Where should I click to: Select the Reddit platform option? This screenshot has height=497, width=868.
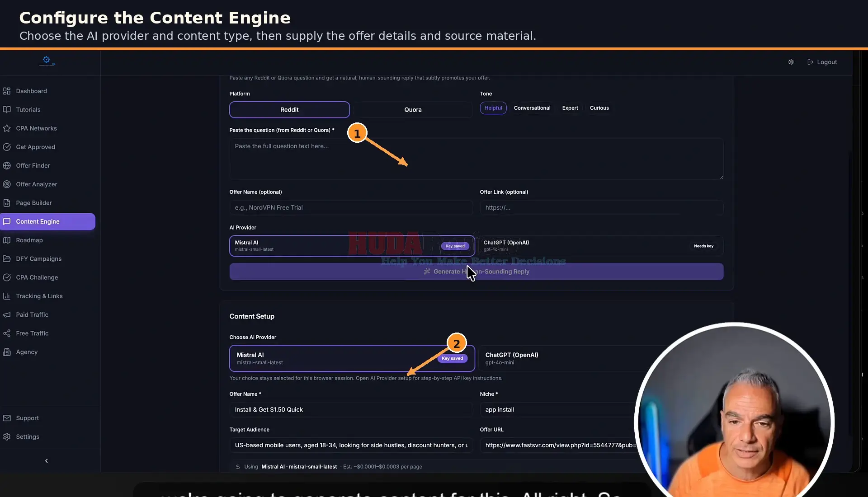click(289, 110)
